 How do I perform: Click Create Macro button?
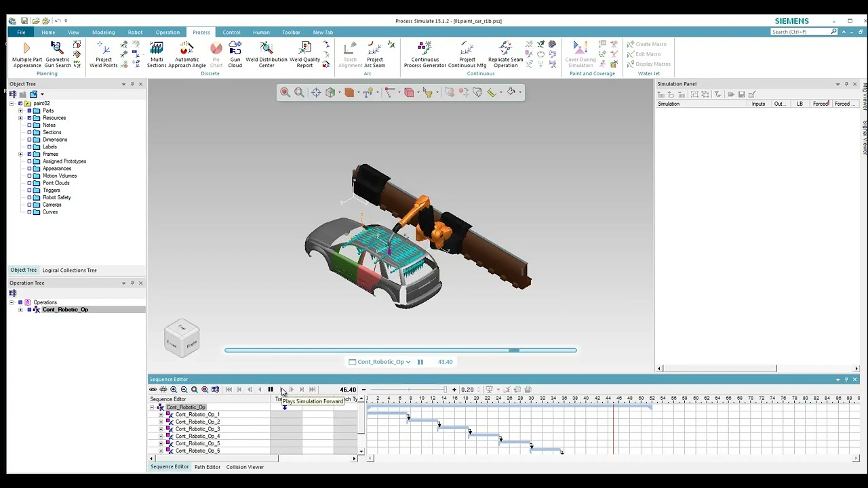[x=647, y=44]
